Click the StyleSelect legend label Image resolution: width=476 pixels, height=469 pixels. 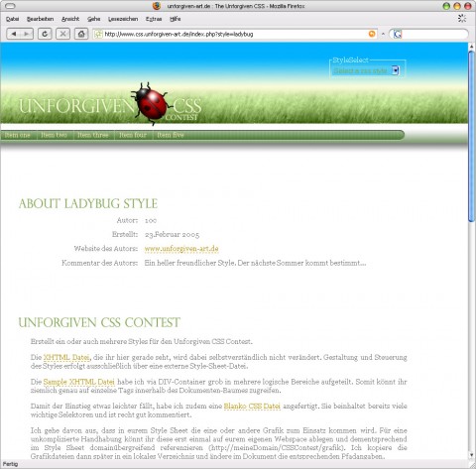click(350, 59)
